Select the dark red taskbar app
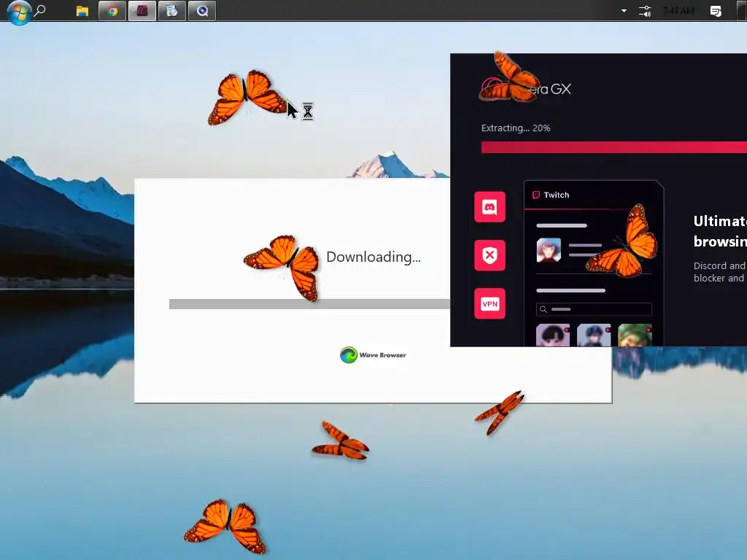This screenshot has width=747, height=560. pos(142,10)
